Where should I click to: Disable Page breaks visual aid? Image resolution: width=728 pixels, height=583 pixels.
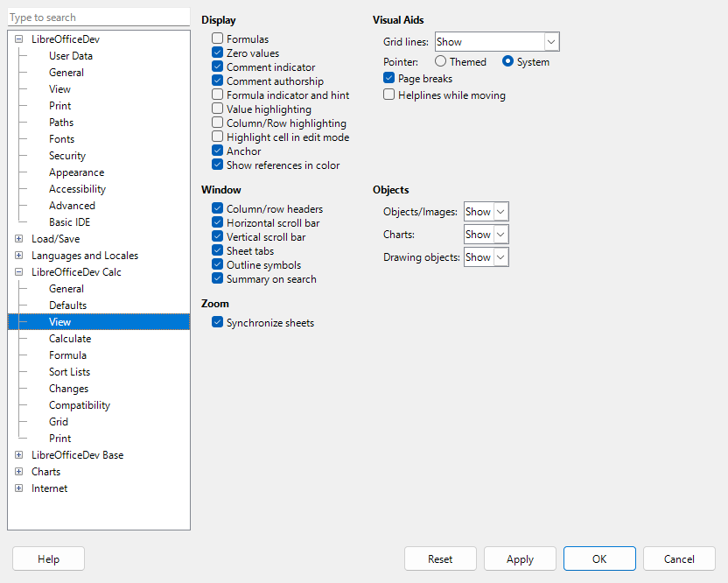click(x=388, y=78)
